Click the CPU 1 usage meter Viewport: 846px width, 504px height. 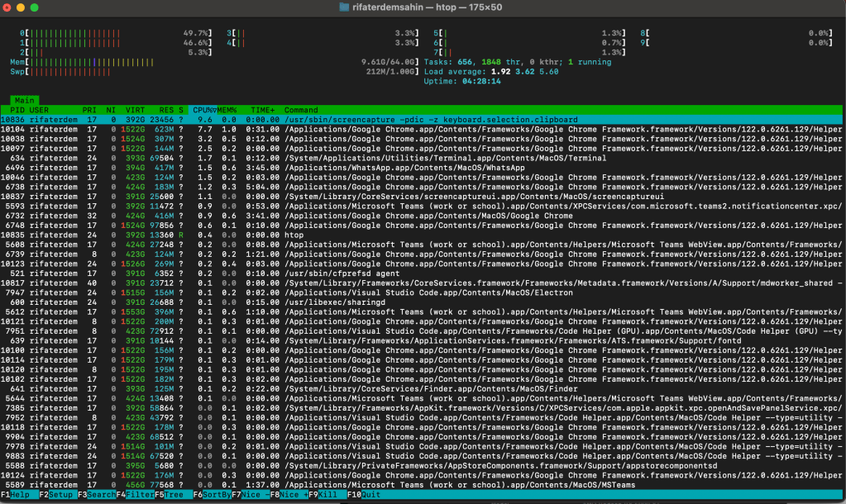116,43
